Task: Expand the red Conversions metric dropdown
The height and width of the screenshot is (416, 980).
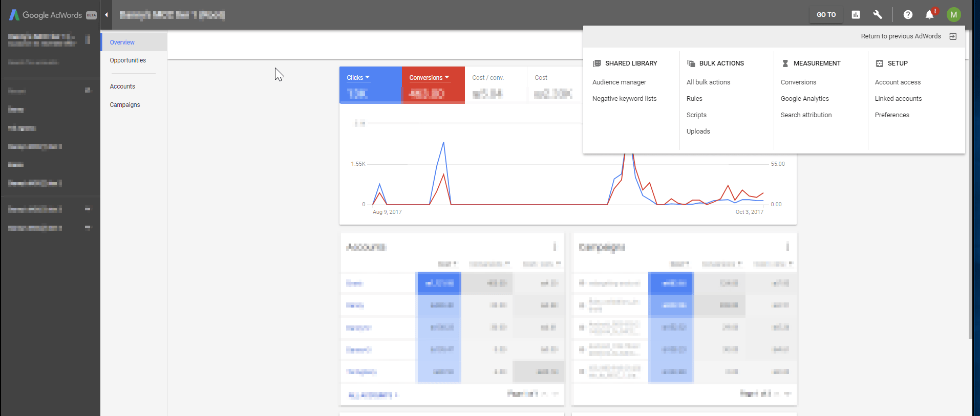Action: (x=429, y=78)
